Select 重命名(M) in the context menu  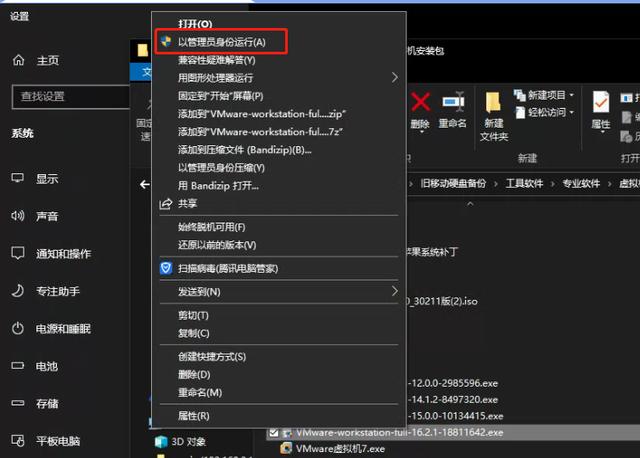pyautogui.click(x=200, y=392)
